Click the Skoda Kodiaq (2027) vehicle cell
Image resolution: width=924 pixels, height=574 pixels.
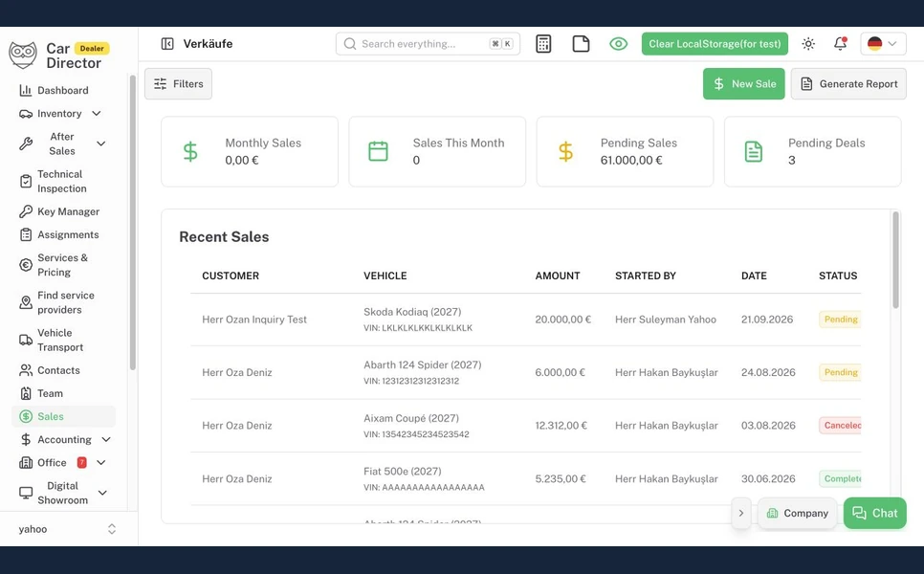pyautogui.click(x=418, y=319)
